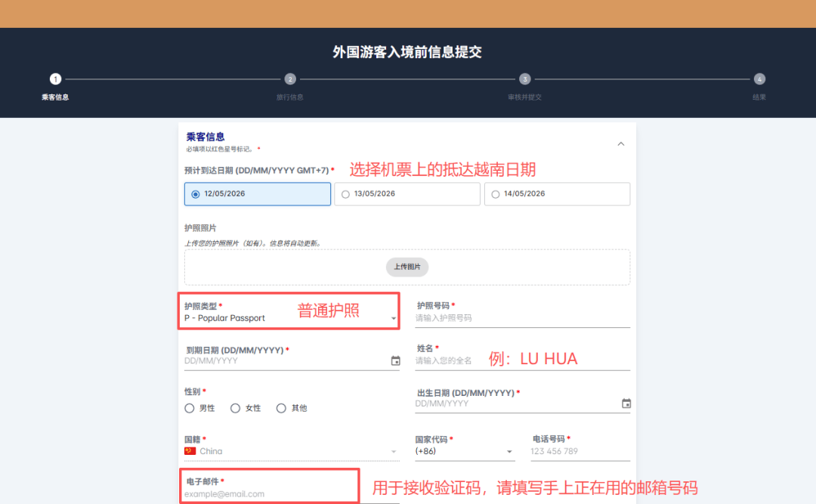This screenshot has width=816, height=504.
Task: Choose gender 男性
Action: coord(190,408)
